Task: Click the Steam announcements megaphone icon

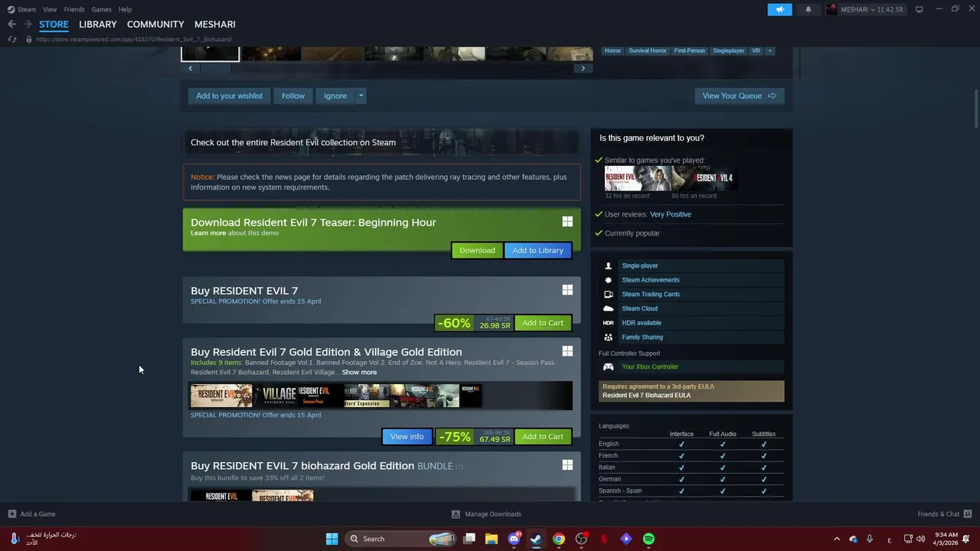Action: (779, 9)
